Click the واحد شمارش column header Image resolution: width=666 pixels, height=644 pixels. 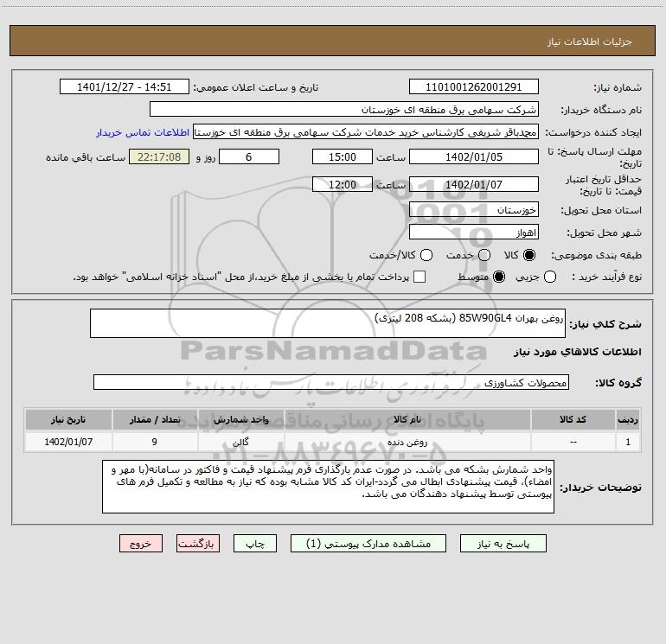[x=240, y=419]
